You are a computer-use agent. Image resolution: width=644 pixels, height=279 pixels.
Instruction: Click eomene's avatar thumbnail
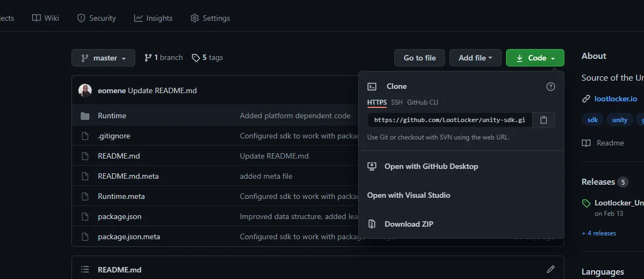coord(85,90)
